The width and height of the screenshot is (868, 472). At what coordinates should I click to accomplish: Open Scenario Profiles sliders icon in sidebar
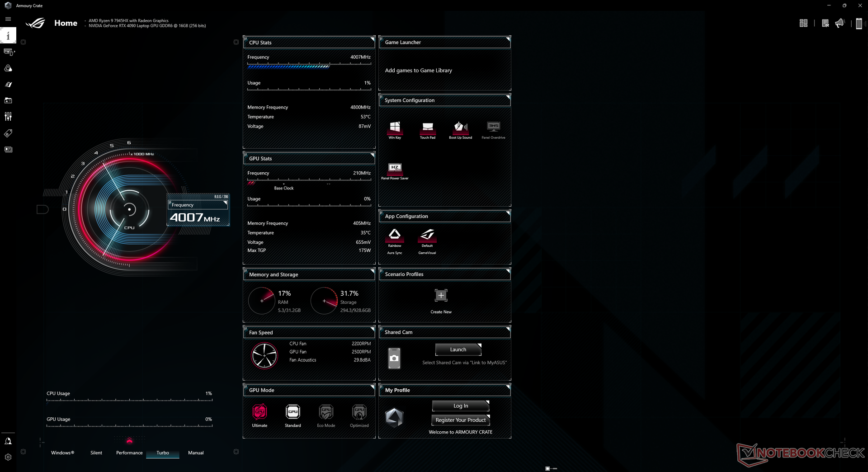click(8, 117)
